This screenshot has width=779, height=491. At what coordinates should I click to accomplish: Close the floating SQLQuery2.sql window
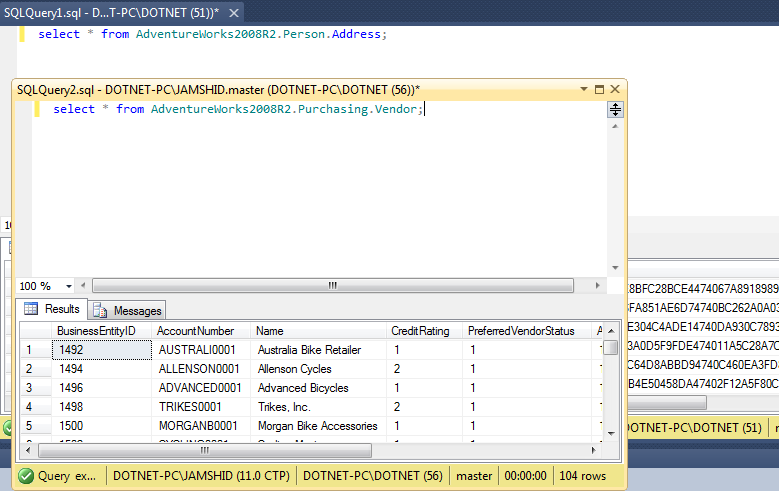[614, 88]
